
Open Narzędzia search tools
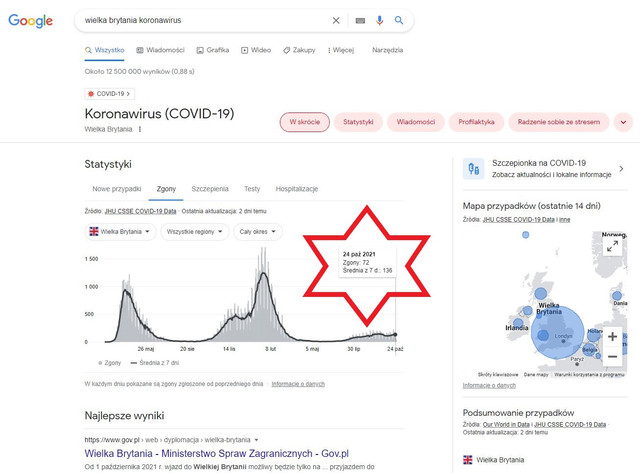click(x=387, y=50)
